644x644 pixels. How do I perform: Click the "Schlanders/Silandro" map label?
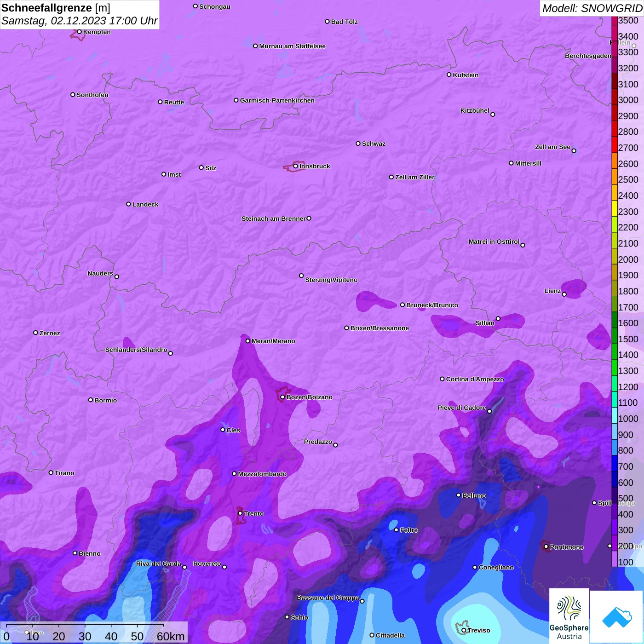[136, 350]
